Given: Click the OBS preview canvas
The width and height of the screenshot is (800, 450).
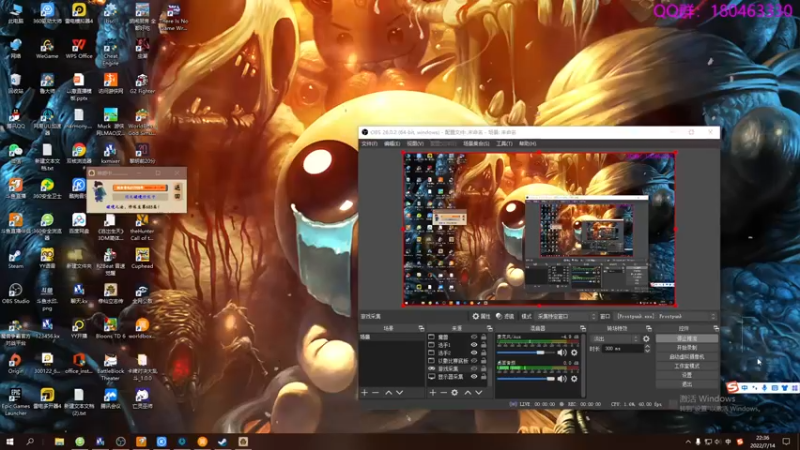Looking at the screenshot, I should click(x=539, y=229).
